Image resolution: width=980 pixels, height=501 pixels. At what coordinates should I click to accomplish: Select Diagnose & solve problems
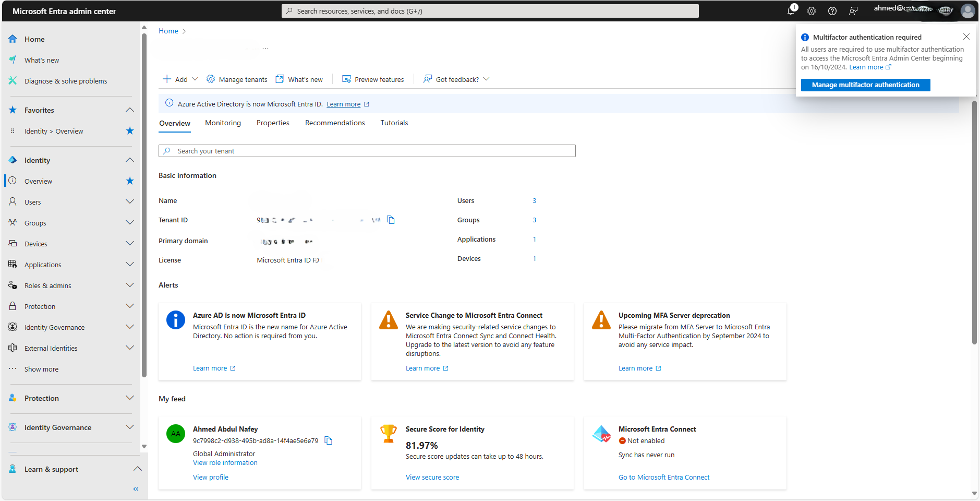point(65,80)
